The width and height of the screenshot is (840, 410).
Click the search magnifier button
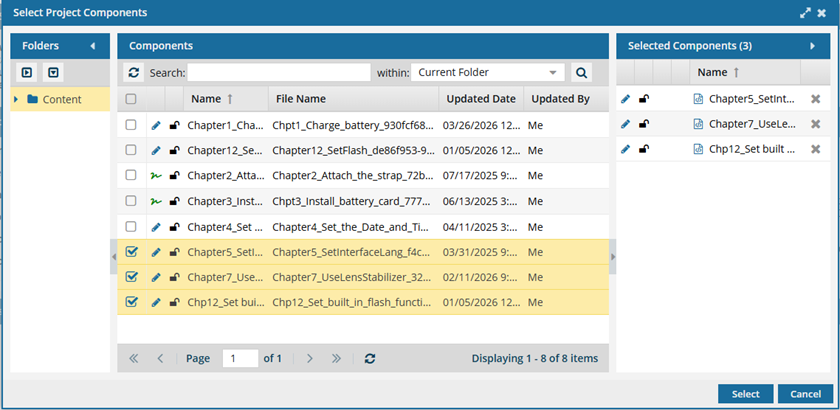580,72
